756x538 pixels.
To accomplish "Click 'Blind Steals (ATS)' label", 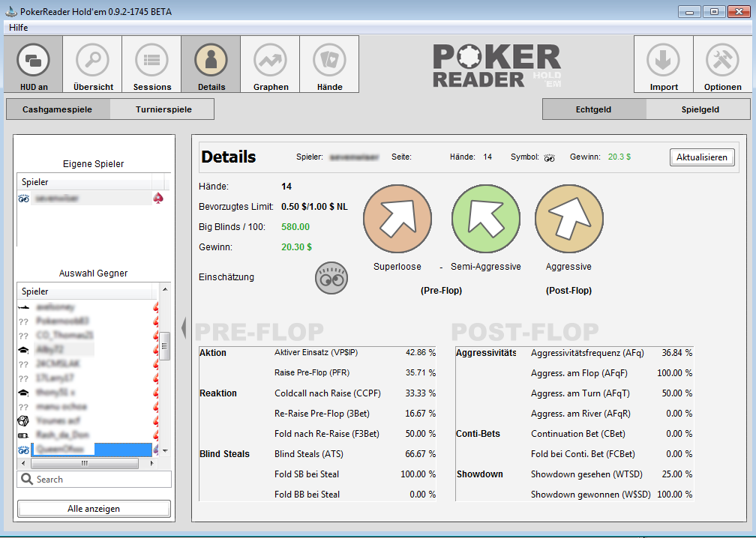I will click(307, 454).
